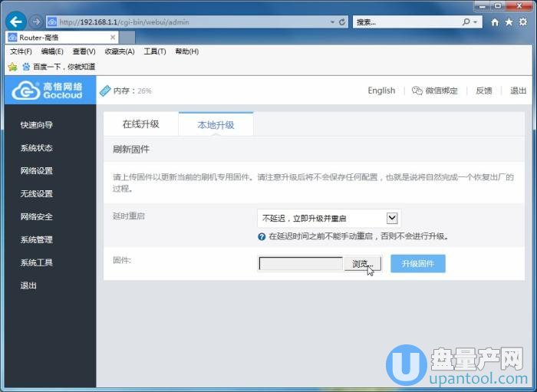Open browser favorites star icon

point(509,22)
